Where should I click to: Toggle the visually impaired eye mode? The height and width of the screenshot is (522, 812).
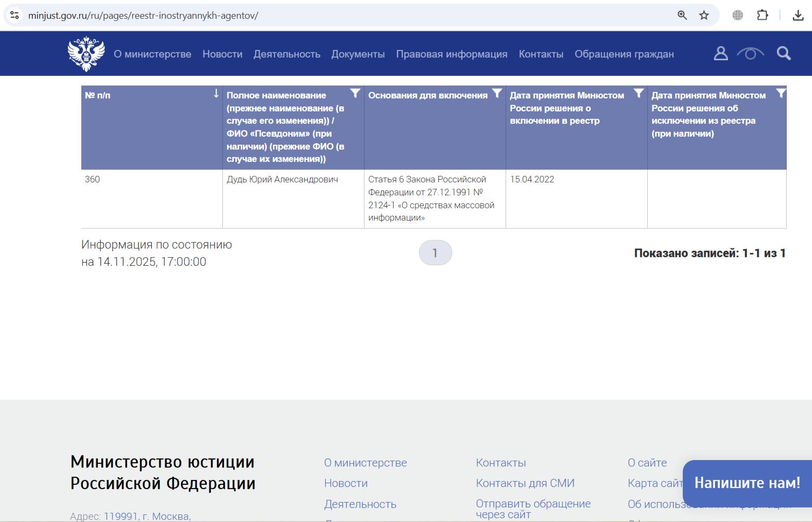pyautogui.click(x=750, y=53)
